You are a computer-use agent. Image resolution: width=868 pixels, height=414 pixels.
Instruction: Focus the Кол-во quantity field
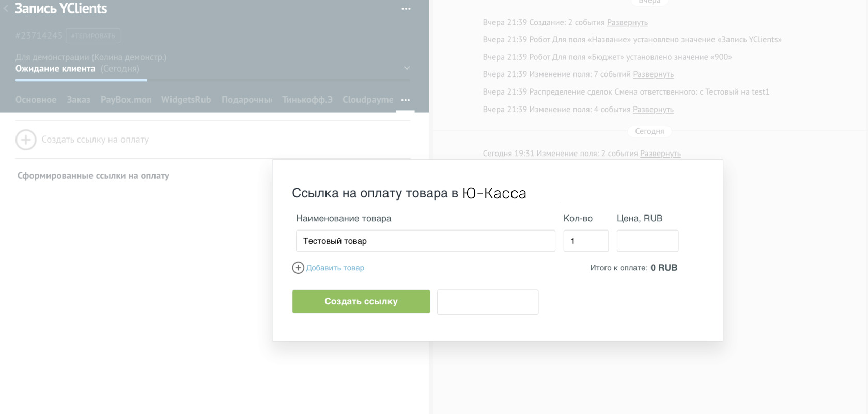(x=586, y=241)
